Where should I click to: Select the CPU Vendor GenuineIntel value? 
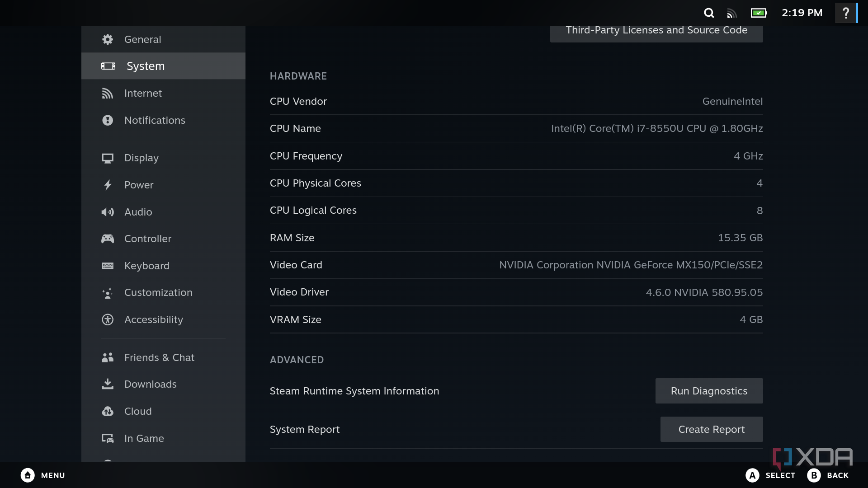tap(732, 101)
